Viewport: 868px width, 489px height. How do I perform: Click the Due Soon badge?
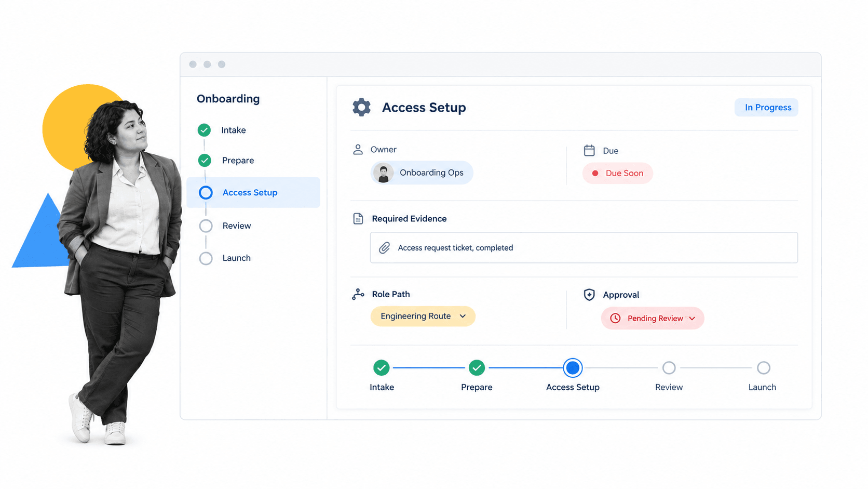click(x=618, y=173)
